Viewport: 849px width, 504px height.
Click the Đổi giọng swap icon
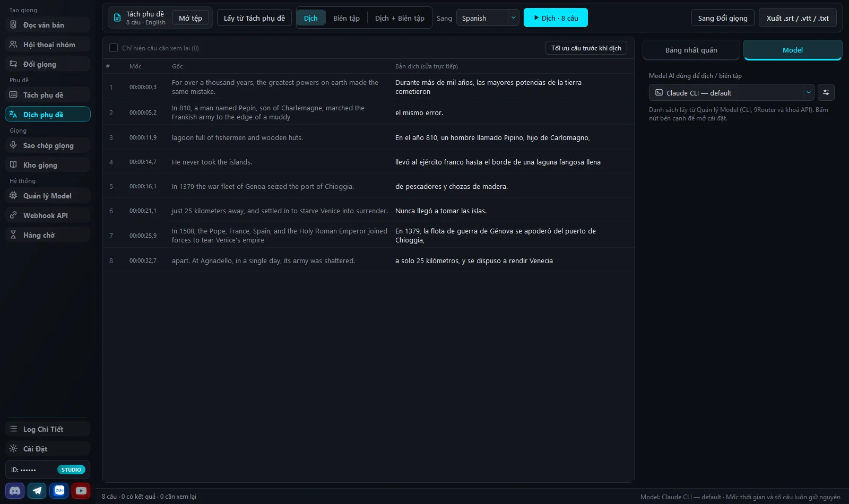(13, 64)
